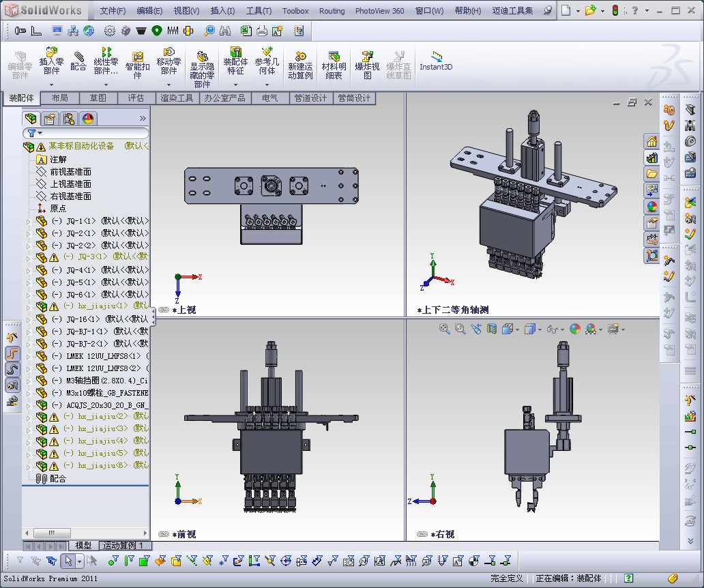This screenshot has height=588, width=704.
Task: Toggle Instant3D mode
Action: 436,61
